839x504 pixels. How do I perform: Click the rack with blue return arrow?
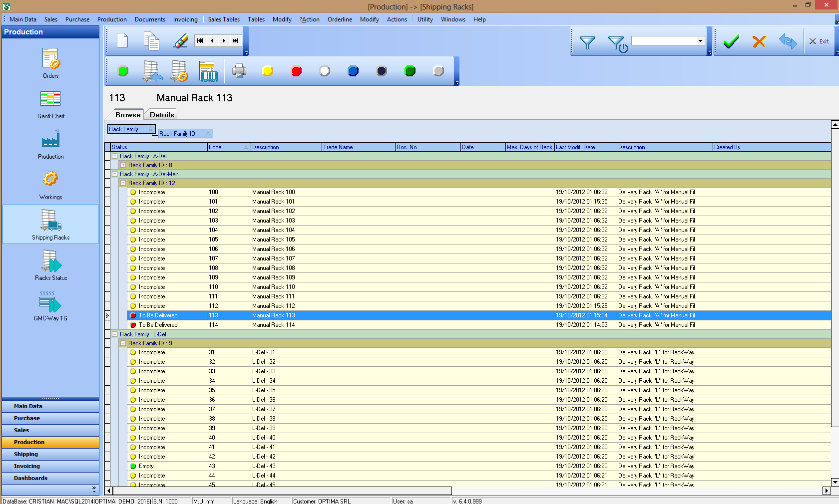152,71
